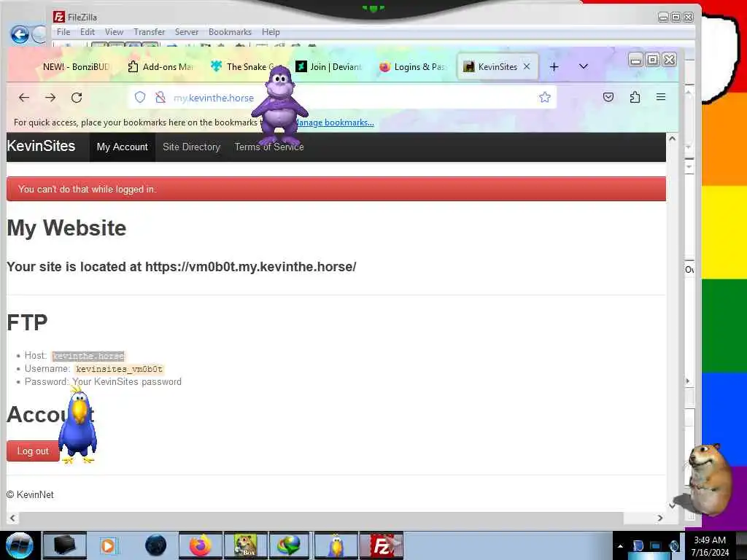747x560 pixels.
Task: Open the Firefox hamburger application menu
Action: click(661, 97)
